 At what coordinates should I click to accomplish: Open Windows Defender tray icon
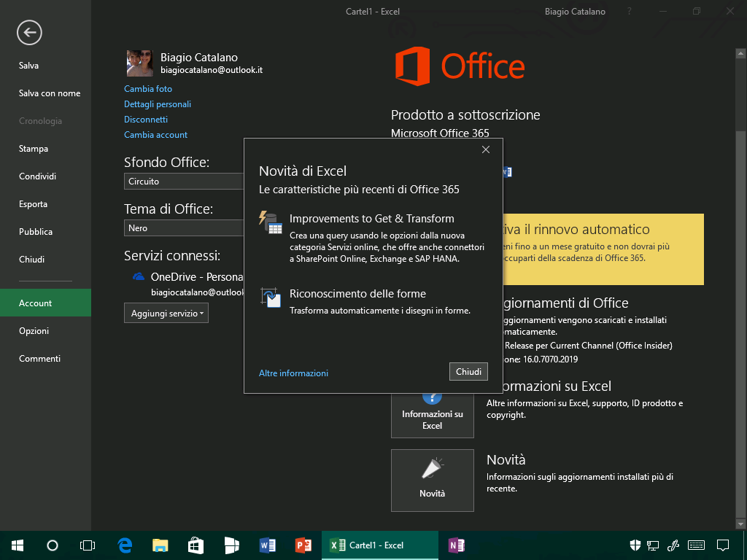click(x=635, y=545)
